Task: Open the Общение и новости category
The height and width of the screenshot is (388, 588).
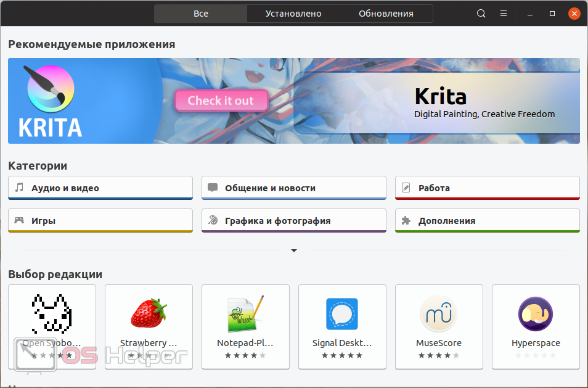Action: tap(294, 188)
